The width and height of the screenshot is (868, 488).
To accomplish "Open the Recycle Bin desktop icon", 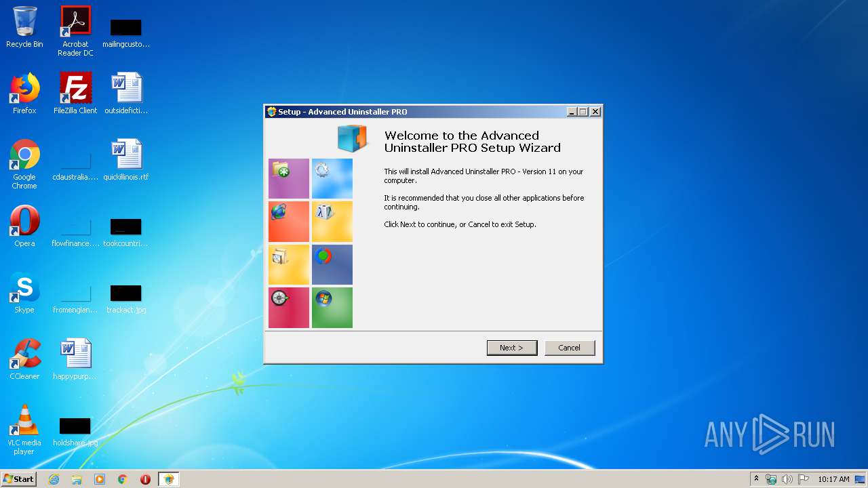I will coord(24,27).
